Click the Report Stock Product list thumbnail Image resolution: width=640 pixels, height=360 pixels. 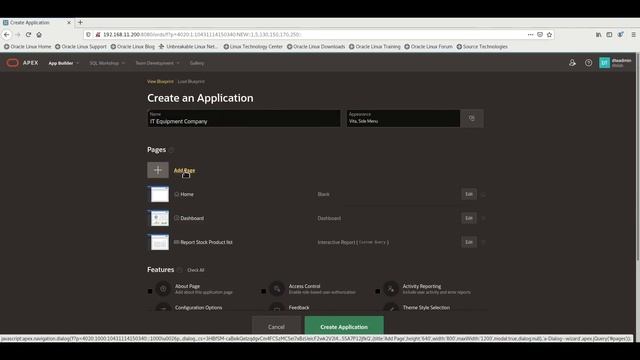pos(159,242)
